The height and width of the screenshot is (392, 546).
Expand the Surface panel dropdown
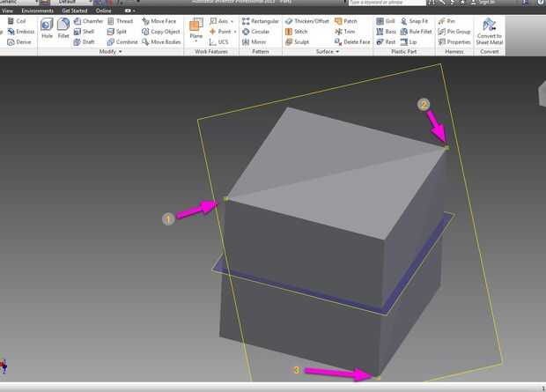click(x=337, y=52)
